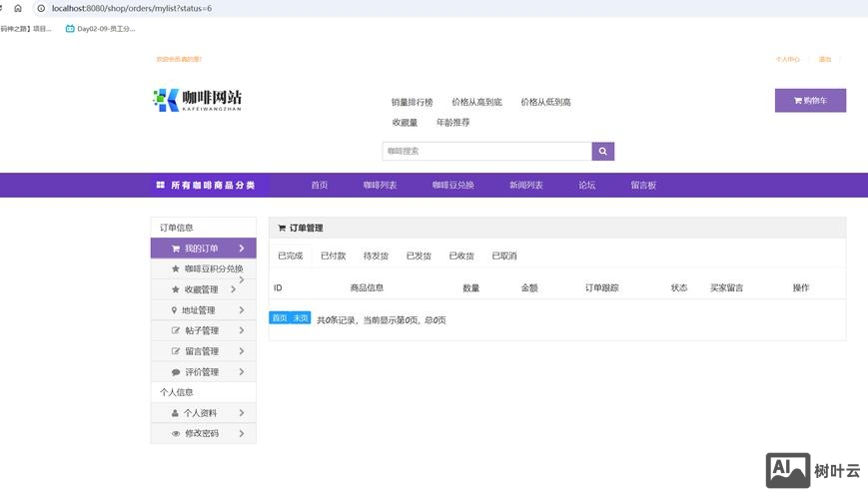Screen dimensions: 868x499
Task: Expand the 评价管理 chevron
Action: 242,372
